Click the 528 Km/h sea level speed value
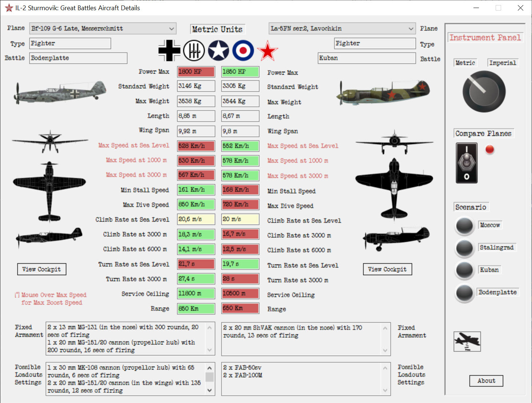532x403 pixels. [196, 146]
